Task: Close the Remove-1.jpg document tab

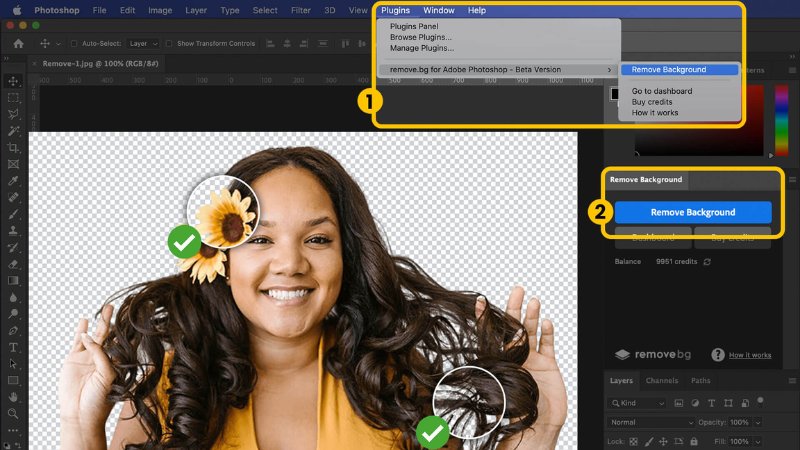Action: click(x=35, y=64)
